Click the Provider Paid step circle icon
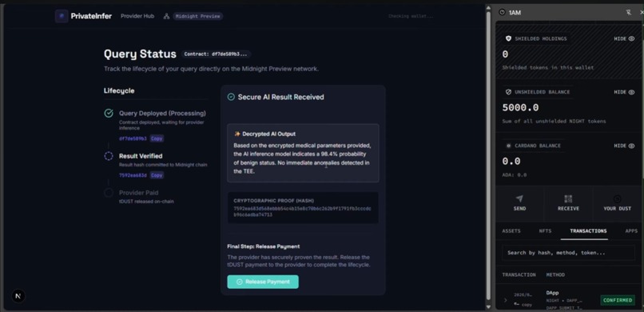This screenshot has height=312, width=644. [109, 193]
